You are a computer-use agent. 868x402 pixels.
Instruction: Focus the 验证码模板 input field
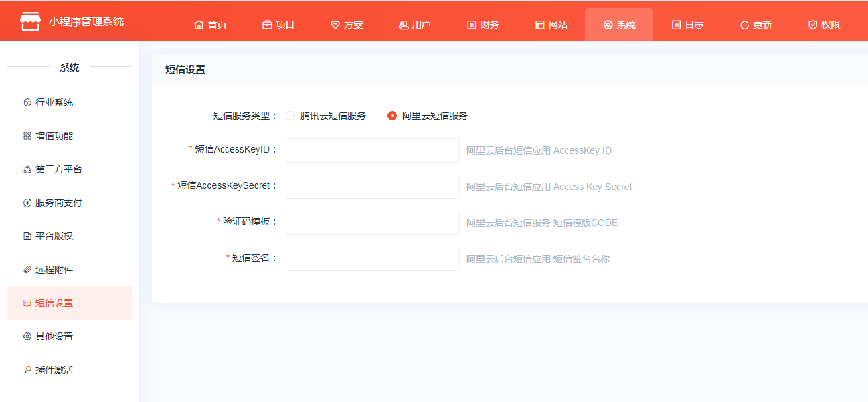(373, 223)
